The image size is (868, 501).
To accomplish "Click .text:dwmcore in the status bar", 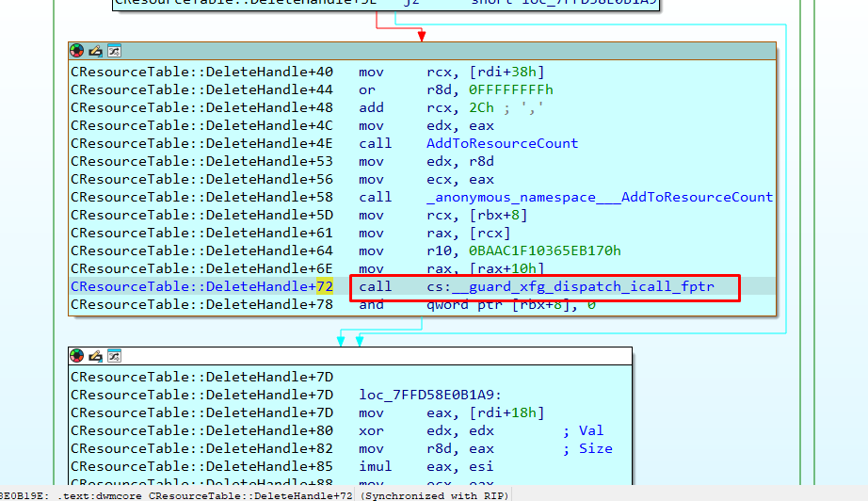I will (100, 495).
